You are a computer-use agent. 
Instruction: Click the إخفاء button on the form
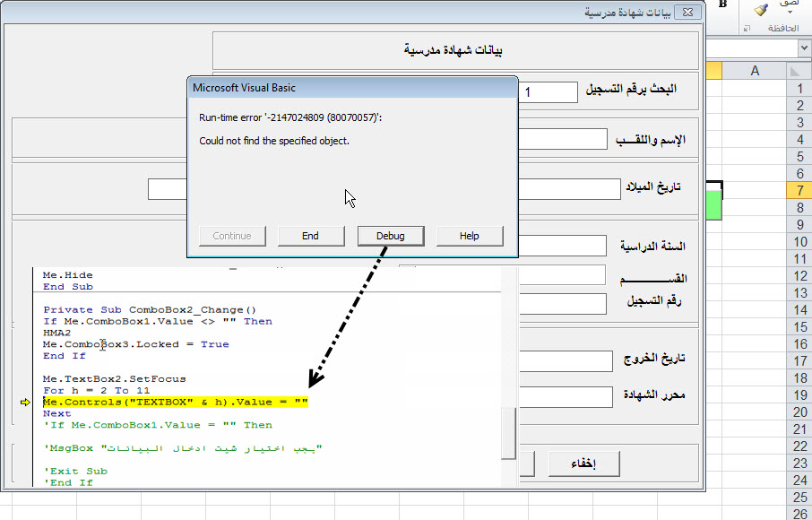(x=583, y=464)
